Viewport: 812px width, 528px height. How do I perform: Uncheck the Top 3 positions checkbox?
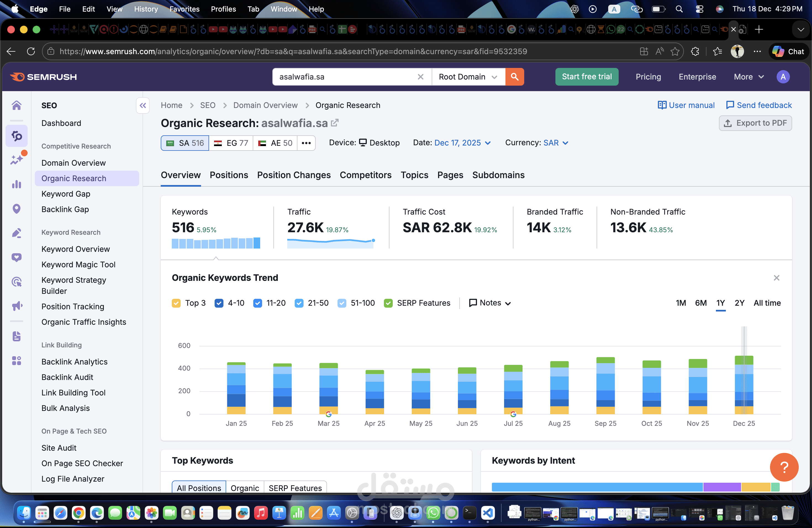[176, 303]
